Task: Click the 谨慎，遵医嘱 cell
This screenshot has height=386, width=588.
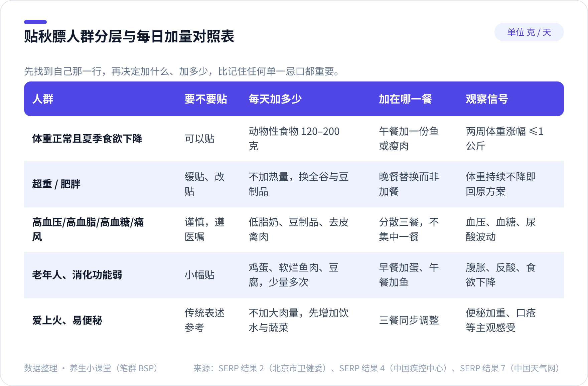Action: [x=204, y=229]
